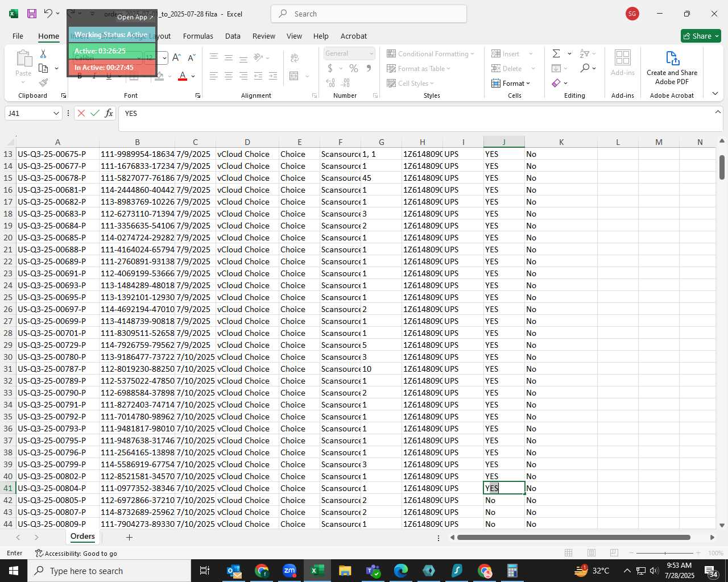Click the Percent Style icon
Image resolution: width=728 pixels, height=582 pixels.
coord(353,68)
